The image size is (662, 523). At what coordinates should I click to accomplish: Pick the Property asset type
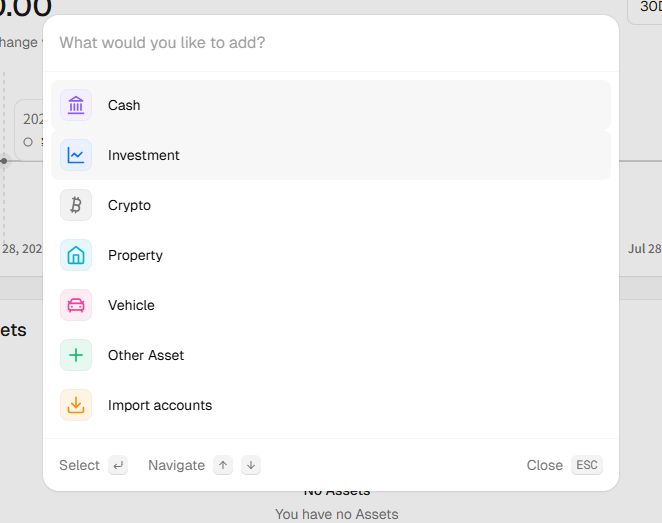(x=331, y=255)
